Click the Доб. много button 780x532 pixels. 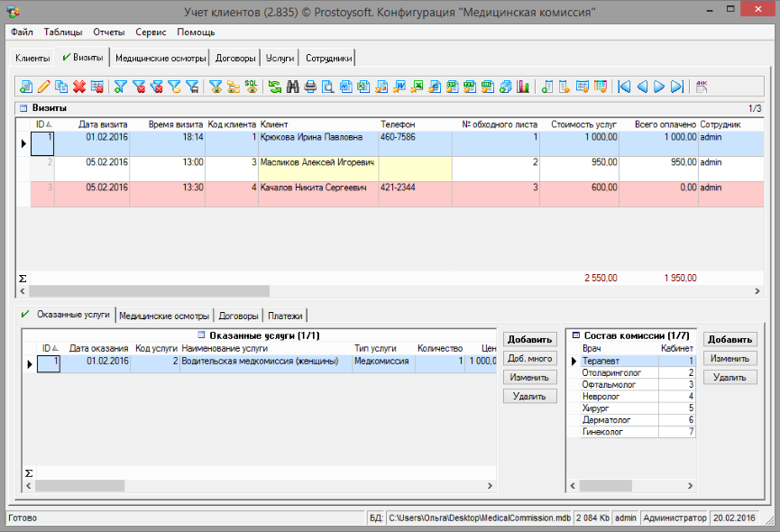click(x=529, y=358)
